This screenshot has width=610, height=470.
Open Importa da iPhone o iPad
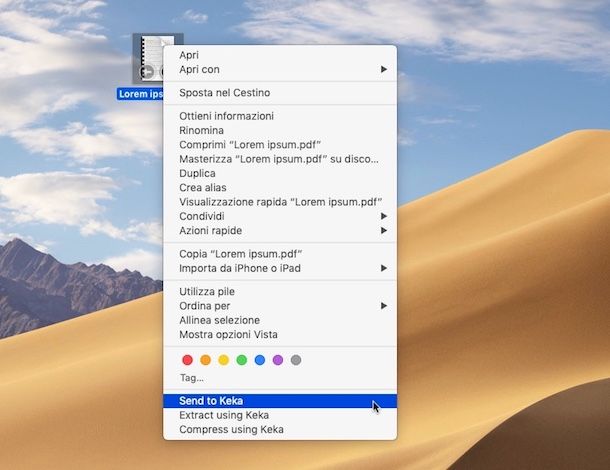click(x=280, y=268)
